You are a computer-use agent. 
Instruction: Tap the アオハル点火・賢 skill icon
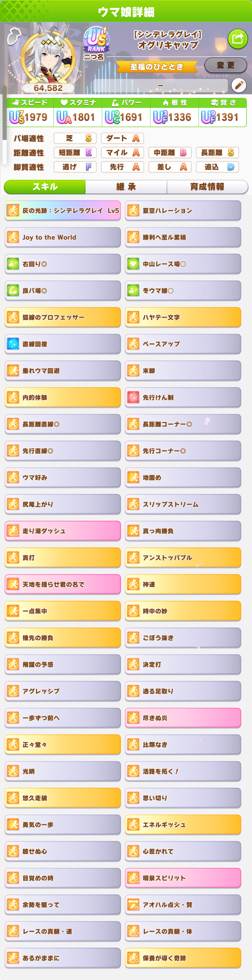click(133, 905)
